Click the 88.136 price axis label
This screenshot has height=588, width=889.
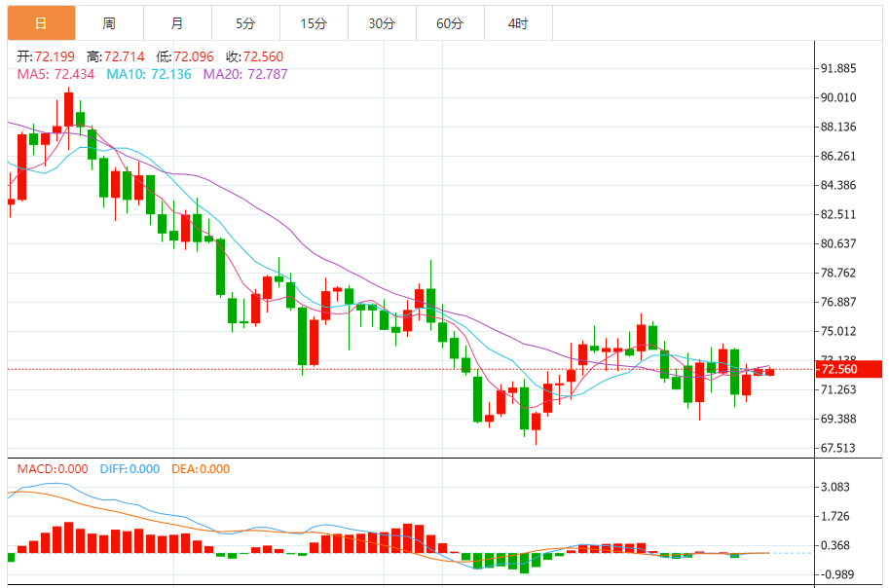838,127
